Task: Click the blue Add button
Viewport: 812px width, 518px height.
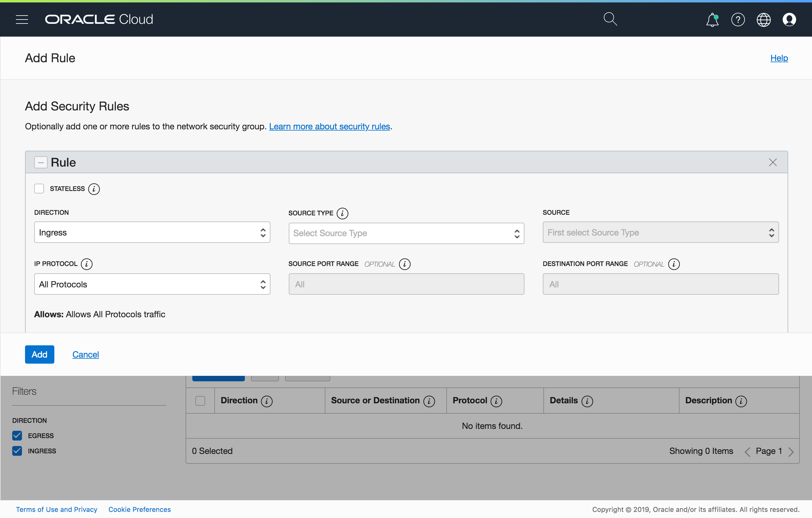Action: point(39,354)
